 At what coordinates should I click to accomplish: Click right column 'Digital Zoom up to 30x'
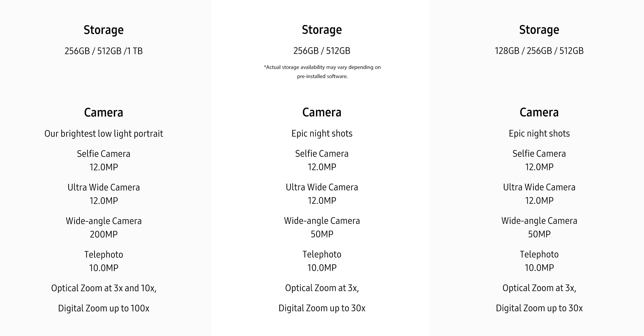[x=539, y=308]
